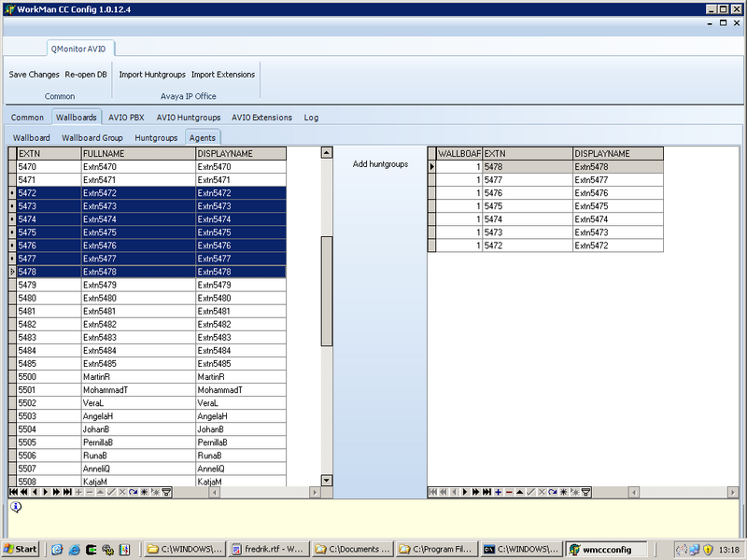Click the red minus delete-record icon in right navigator
The width and height of the screenshot is (747, 560).
coord(509,491)
